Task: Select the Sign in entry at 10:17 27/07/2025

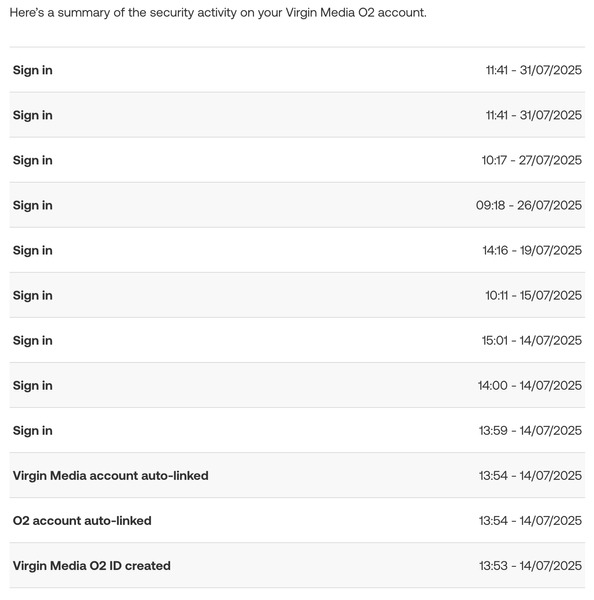Action: (297, 160)
